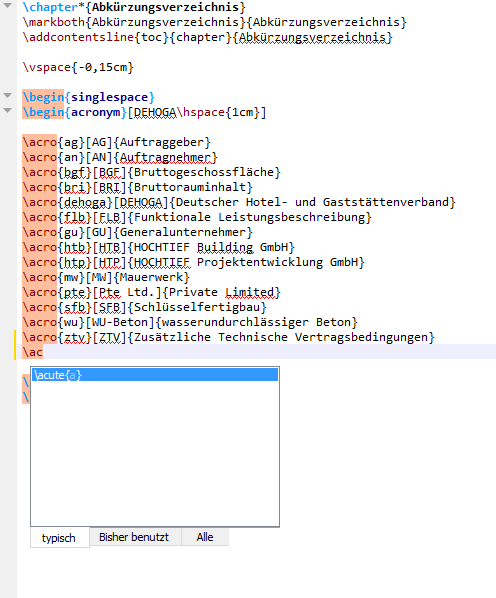Image resolution: width=496 pixels, height=598 pixels.
Task: Click [DEHOGA] in the \acro{dehoga} line
Action: point(141,202)
